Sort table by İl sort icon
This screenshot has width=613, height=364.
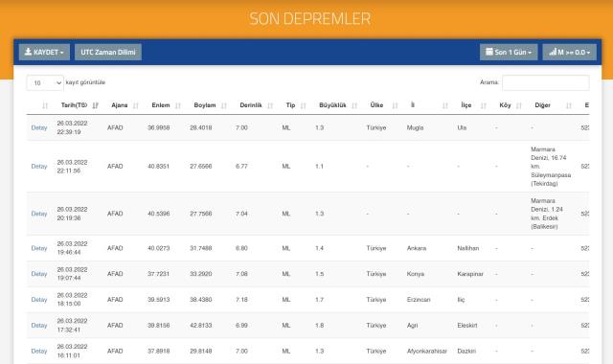[444, 105]
